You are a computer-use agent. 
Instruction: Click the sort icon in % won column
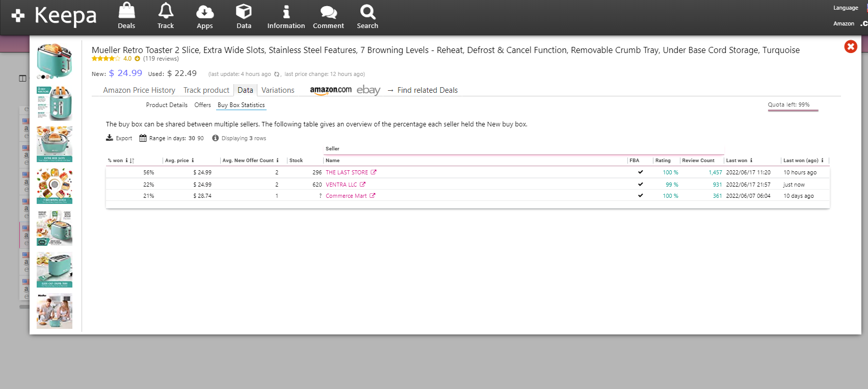(132, 161)
